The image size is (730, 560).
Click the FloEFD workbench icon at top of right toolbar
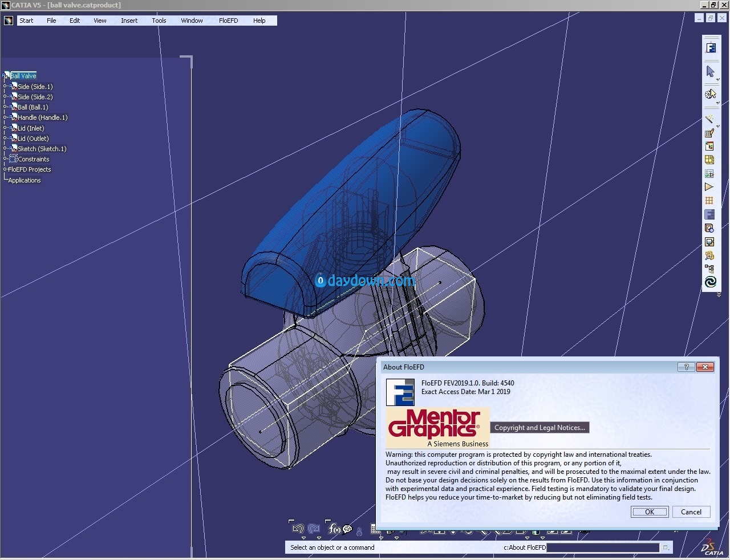711,48
